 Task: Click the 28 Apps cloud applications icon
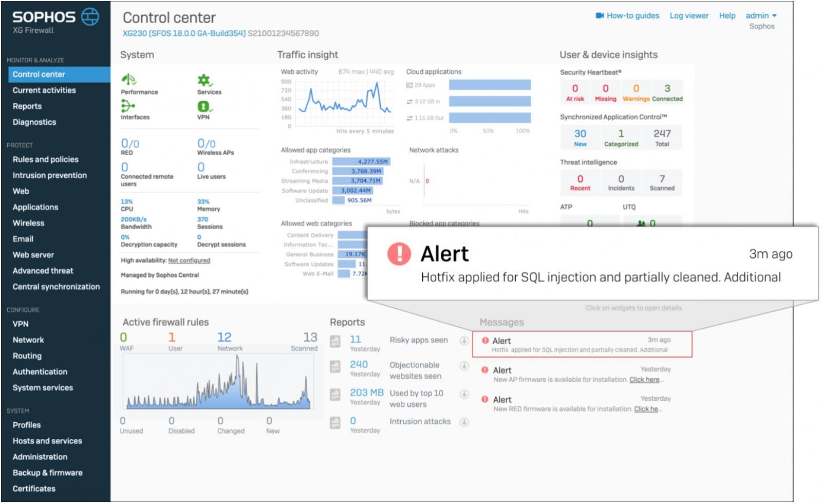pyautogui.click(x=409, y=85)
